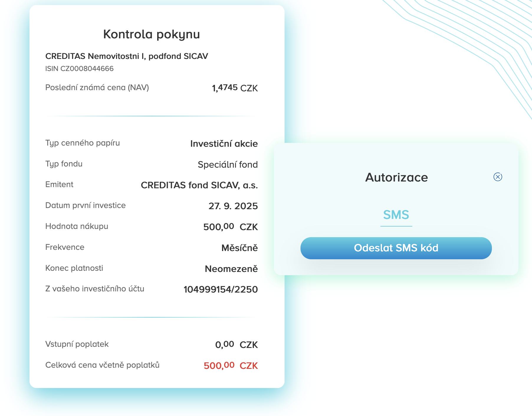
Task: Click the Autorizace dialog title
Action: (396, 177)
